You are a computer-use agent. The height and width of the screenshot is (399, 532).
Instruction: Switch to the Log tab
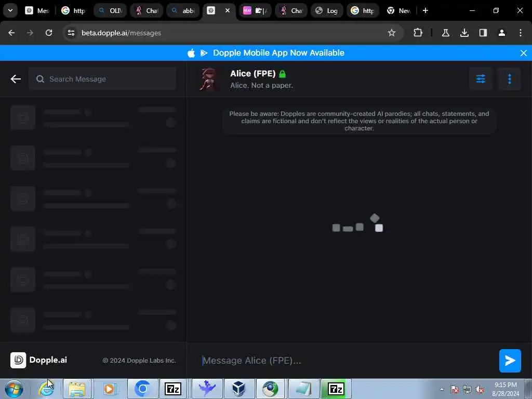click(327, 10)
